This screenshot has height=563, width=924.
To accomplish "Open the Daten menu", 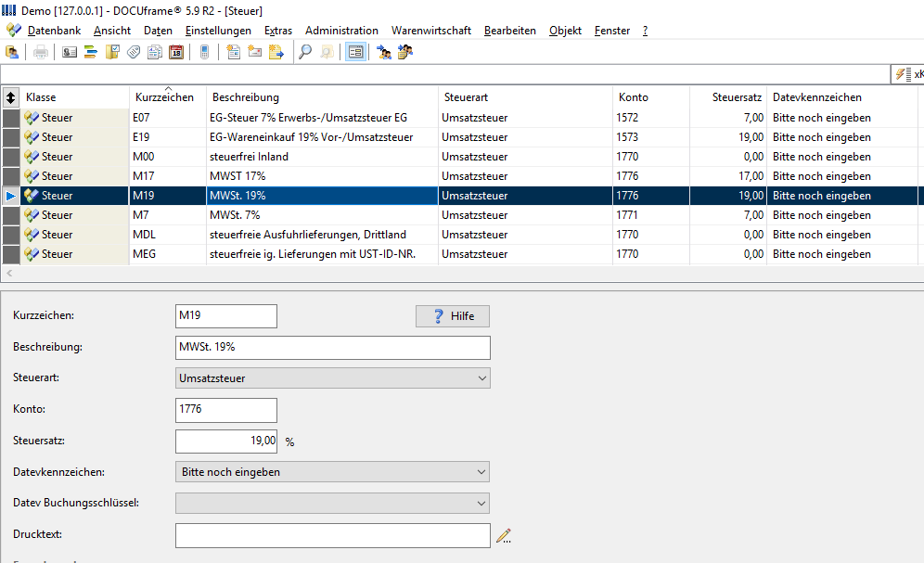I will [158, 31].
